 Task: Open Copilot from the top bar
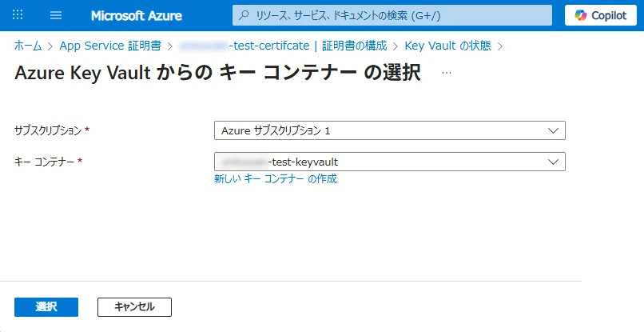point(600,15)
